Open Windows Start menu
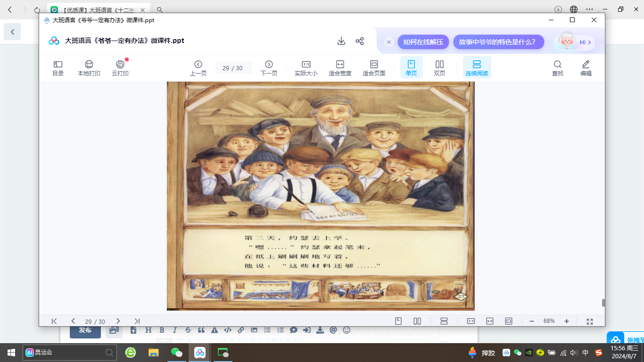 click(11, 352)
